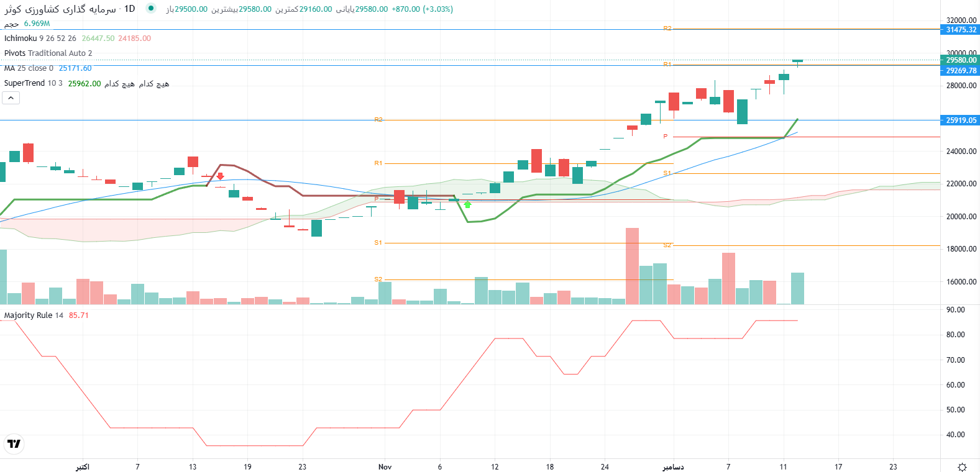Viewport: 980px width, 472px height.
Task: Select the SuperTrend 10 3 legend
Action: 33,83
